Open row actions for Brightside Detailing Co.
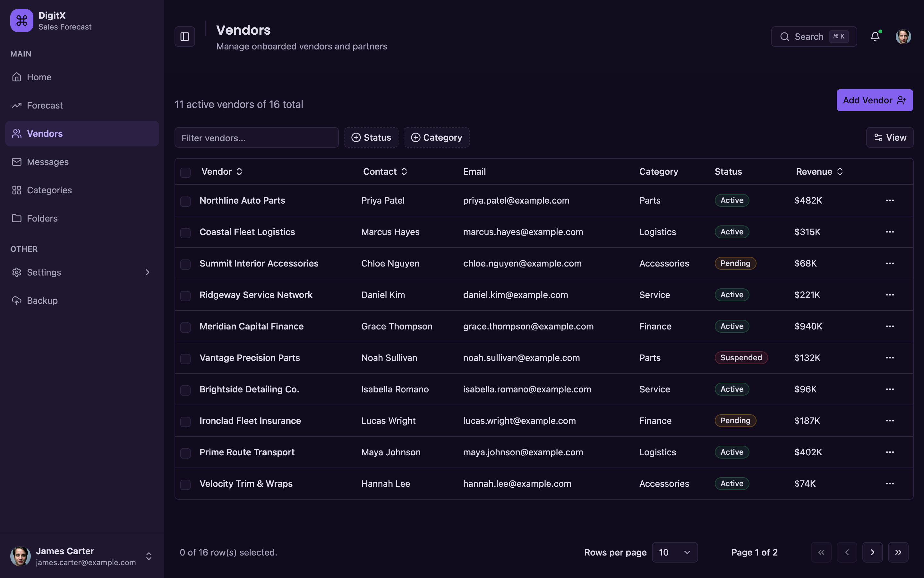Image resolution: width=924 pixels, height=578 pixels. (890, 389)
